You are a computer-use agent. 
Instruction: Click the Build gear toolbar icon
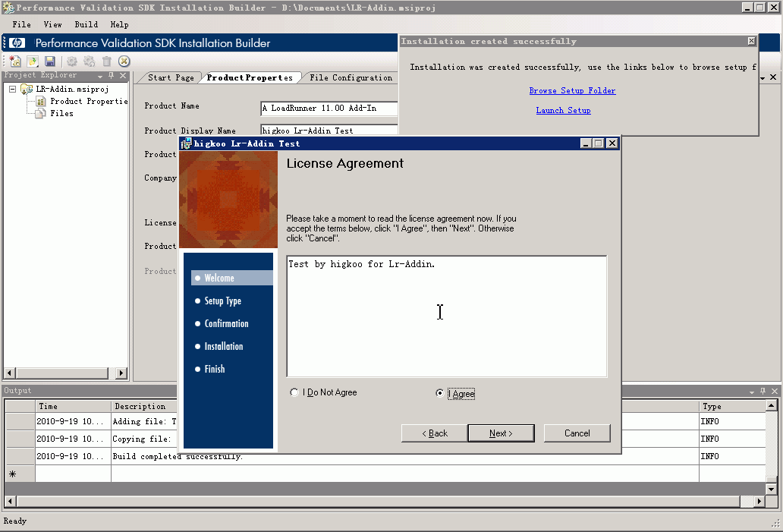point(72,61)
